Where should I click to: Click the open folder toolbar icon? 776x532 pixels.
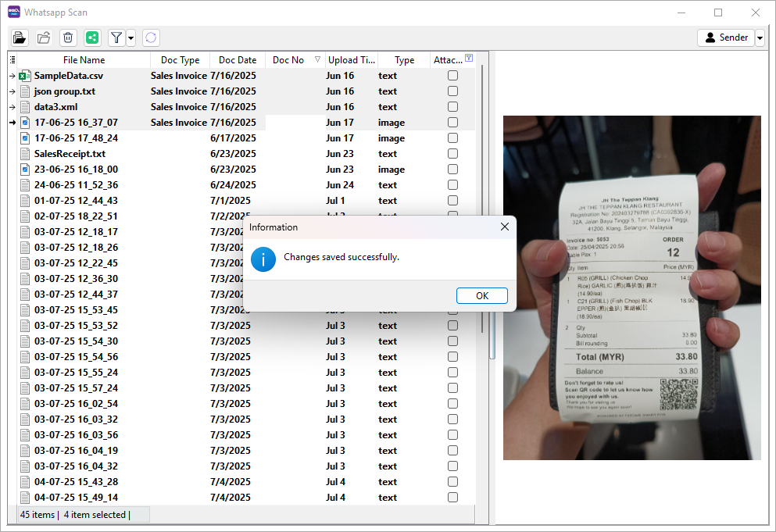click(x=20, y=37)
